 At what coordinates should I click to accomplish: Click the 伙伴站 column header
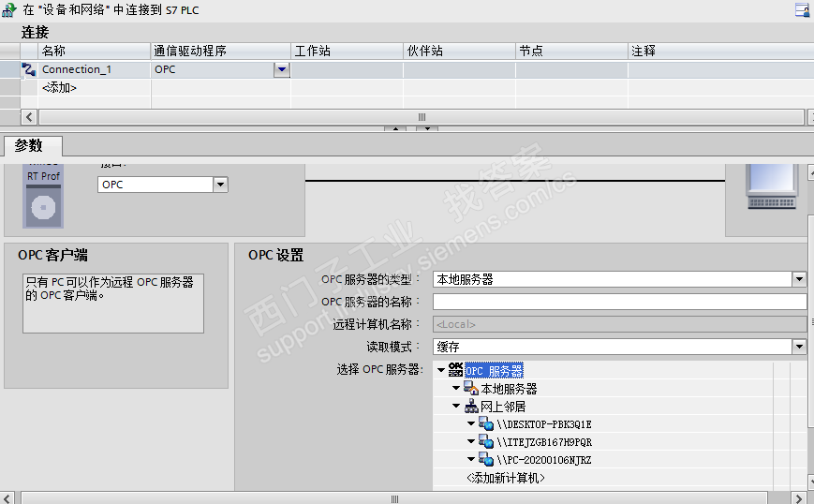point(459,51)
